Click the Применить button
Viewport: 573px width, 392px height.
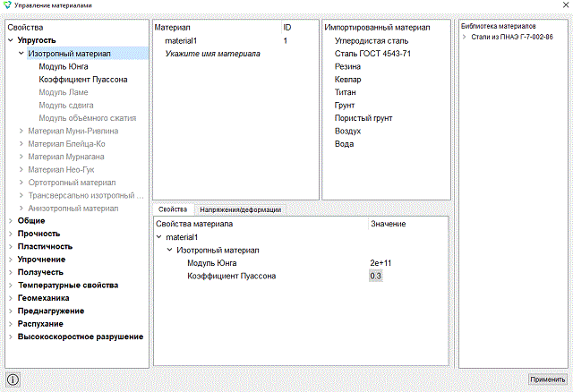coord(547,379)
